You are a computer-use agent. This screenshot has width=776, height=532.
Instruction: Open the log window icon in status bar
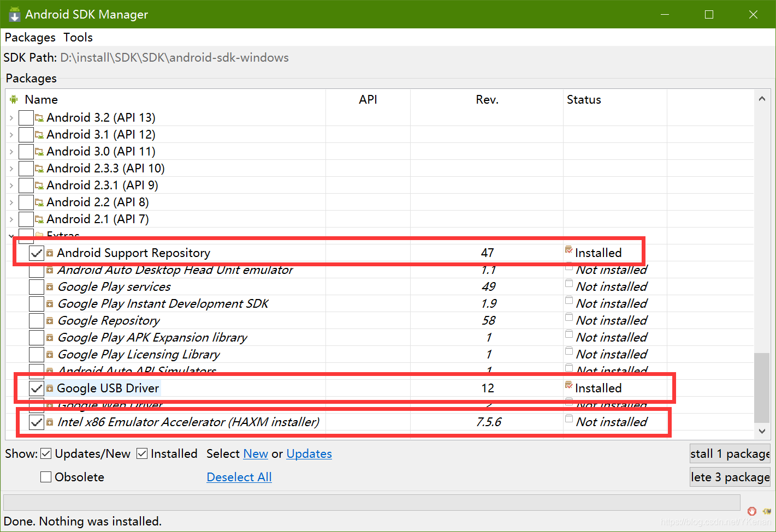[x=767, y=511]
